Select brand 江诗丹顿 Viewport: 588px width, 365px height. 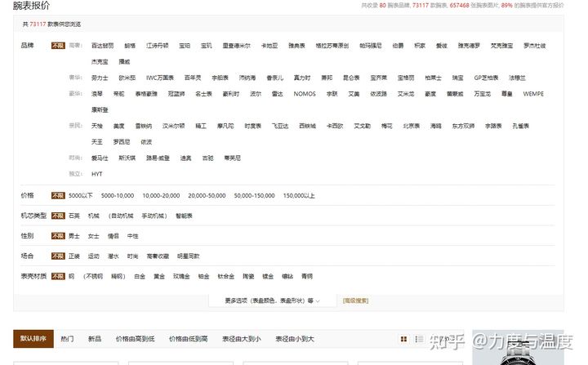coord(157,46)
